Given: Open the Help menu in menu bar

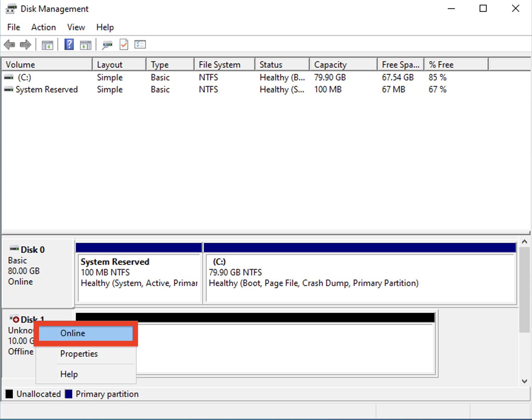Looking at the screenshot, I should (105, 27).
